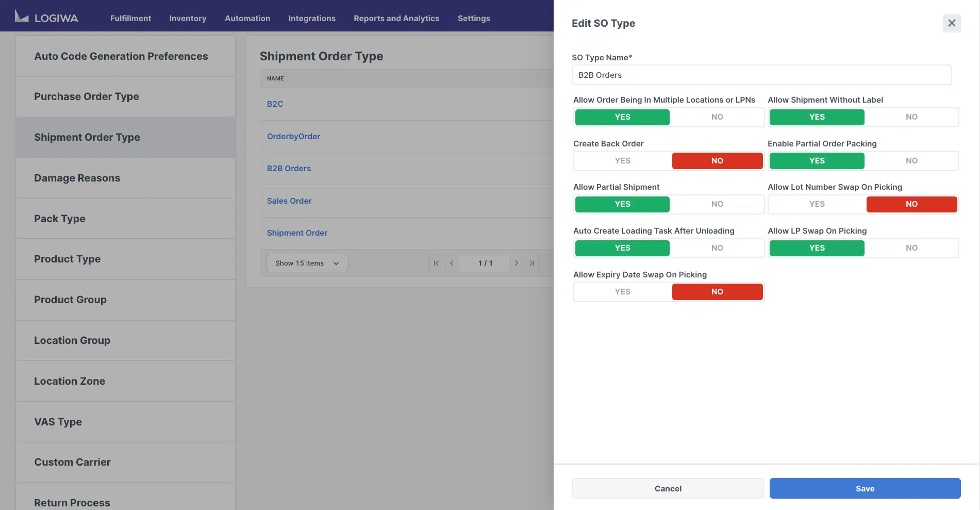Set Allow Expiry Date Swap On Picking to YES
980x510 pixels.
[x=622, y=291]
